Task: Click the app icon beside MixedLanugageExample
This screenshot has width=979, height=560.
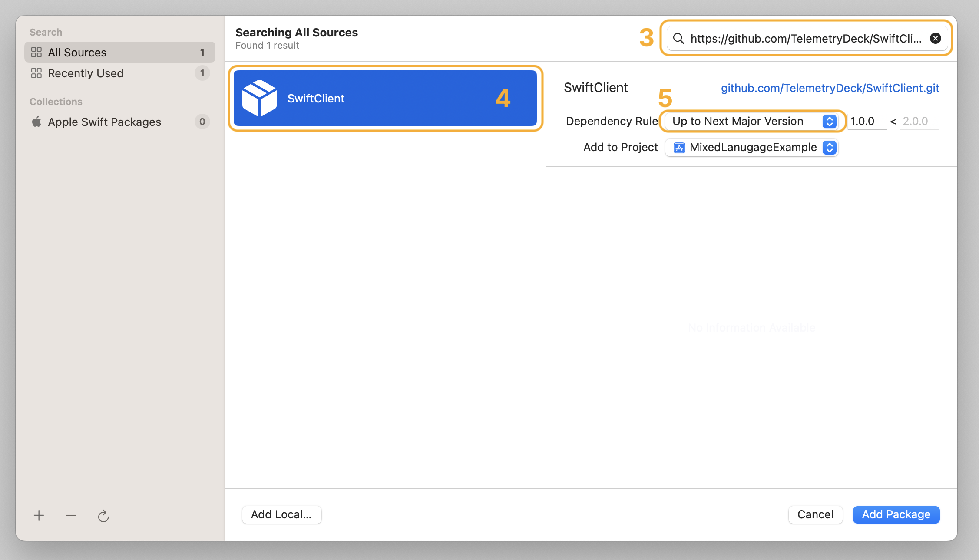Action: [x=678, y=147]
